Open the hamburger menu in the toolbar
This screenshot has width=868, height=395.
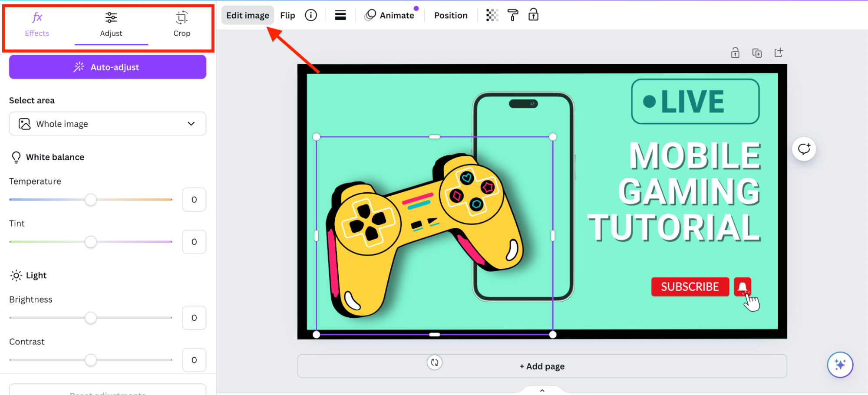tap(340, 15)
